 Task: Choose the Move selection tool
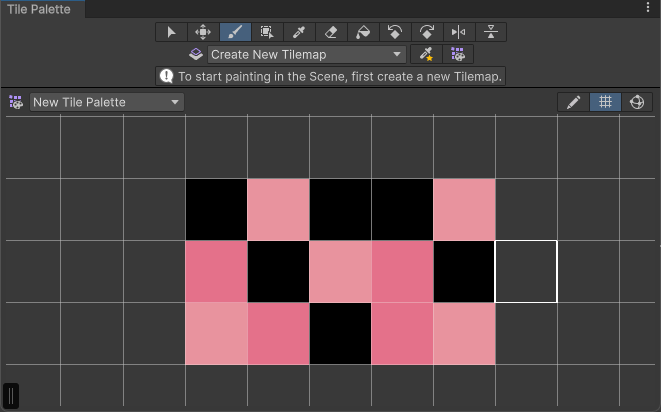point(203,32)
